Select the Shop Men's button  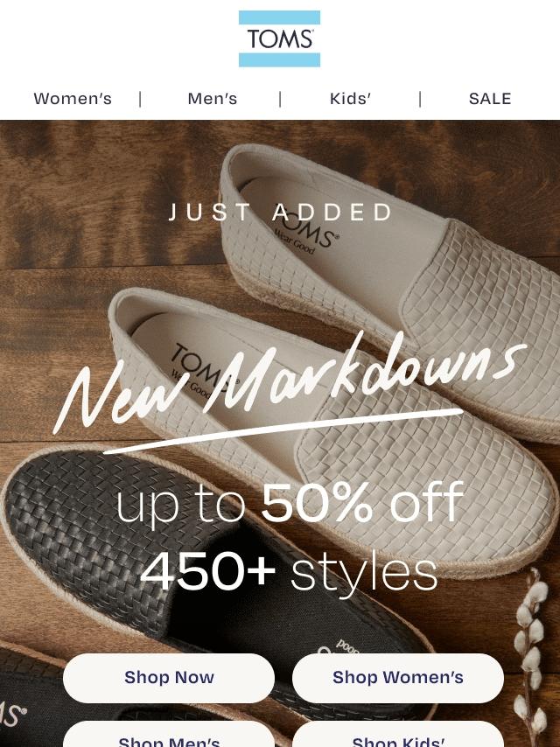[169, 734]
